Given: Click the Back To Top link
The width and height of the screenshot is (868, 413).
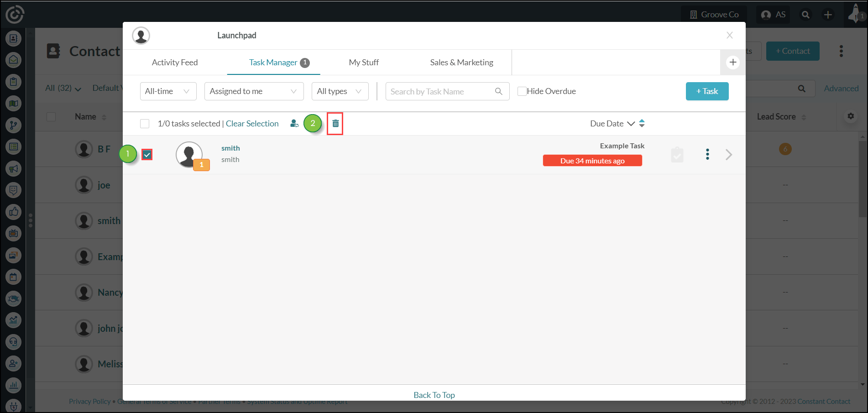Looking at the screenshot, I should [x=434, y=395].
